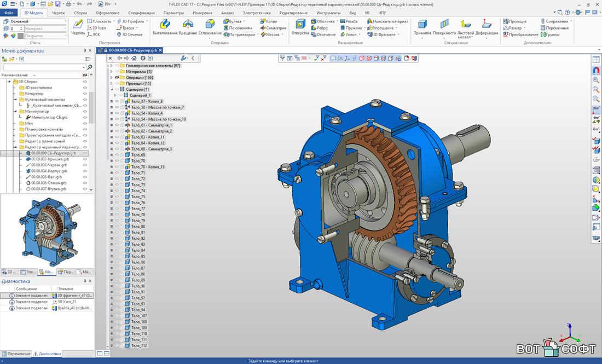Open the Спецификации ribbon tab
The height and width of the screenshot is (364, 602).
click(x=141, y=13)
